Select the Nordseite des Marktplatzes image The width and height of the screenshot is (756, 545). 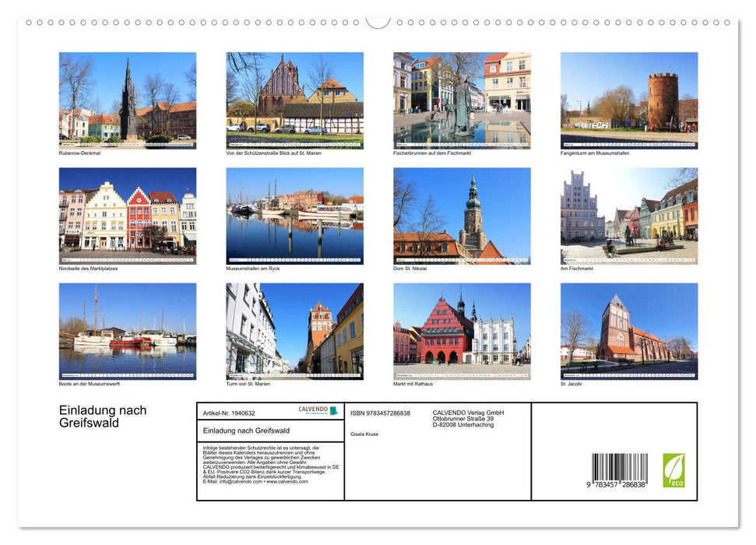(x=128, y=216)
